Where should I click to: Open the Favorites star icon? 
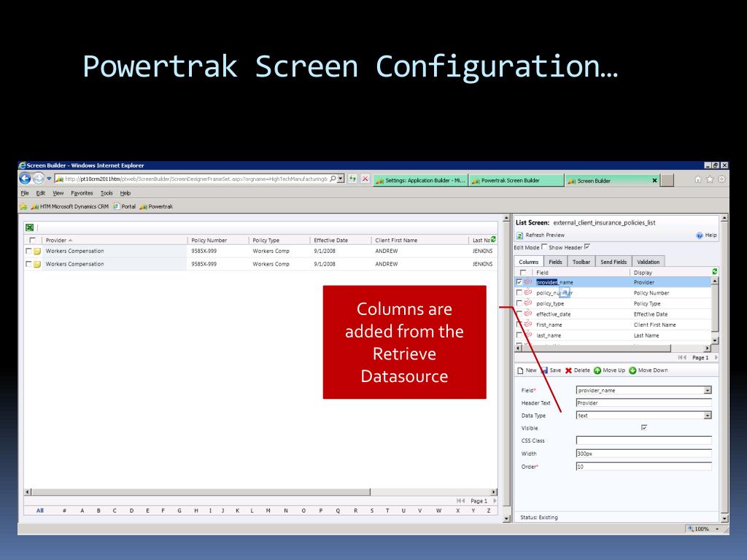(x=709, y=179)
